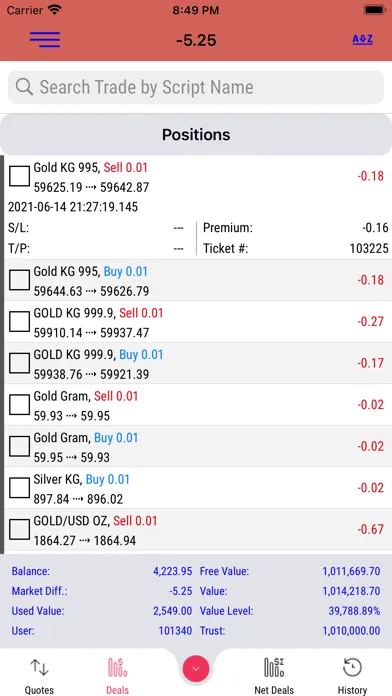Check the Gold KG 995 Sell checkbox
This screenshot has height=696, width=392.
(x=20, y=176)
